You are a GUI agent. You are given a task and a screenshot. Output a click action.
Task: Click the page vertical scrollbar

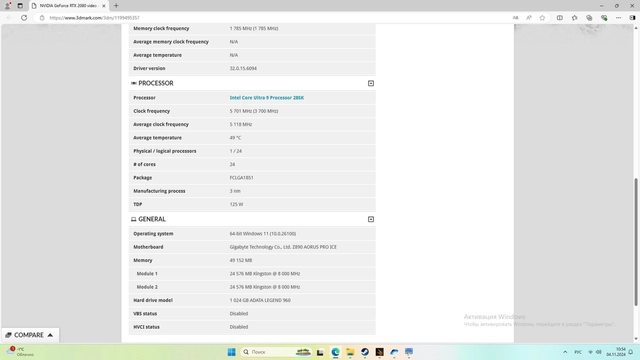636,242
